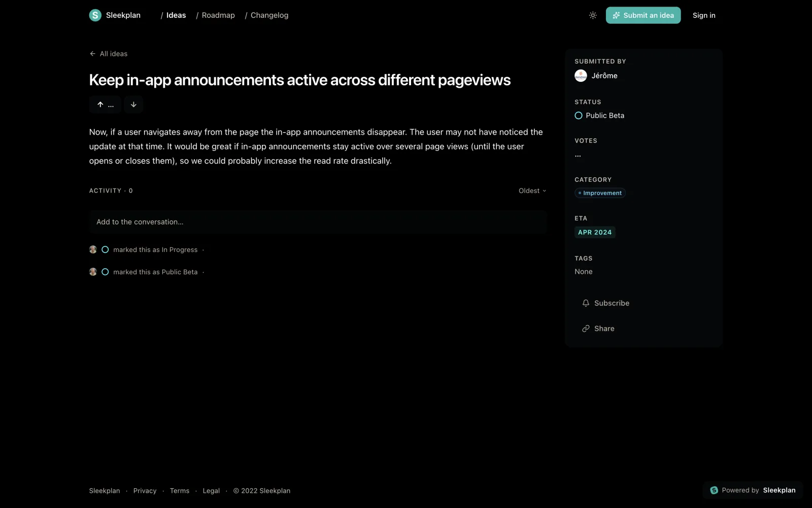Click the 'marked this as In Progress' text
The width and height of the screenshot is (812, 508).
(x=155, y=250)
